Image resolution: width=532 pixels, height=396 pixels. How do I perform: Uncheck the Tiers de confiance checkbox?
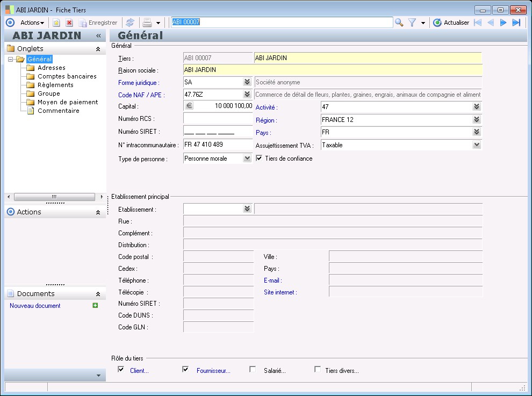(259, 159)
